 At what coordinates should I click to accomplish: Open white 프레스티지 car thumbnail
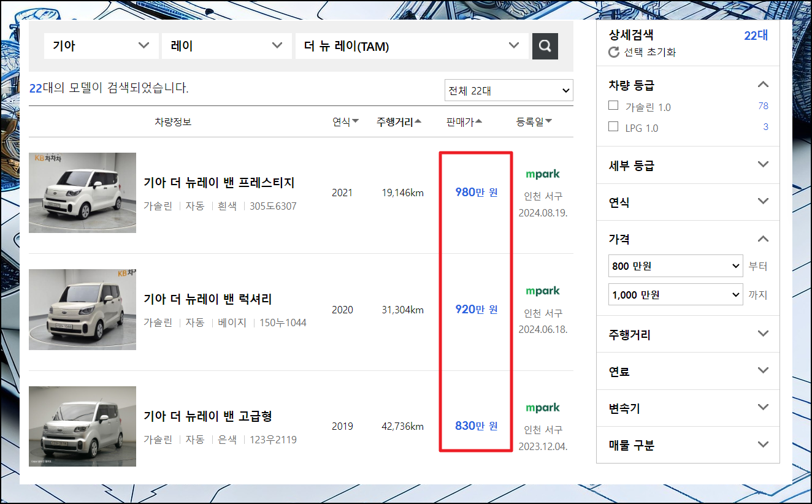[x=82, y=193]
